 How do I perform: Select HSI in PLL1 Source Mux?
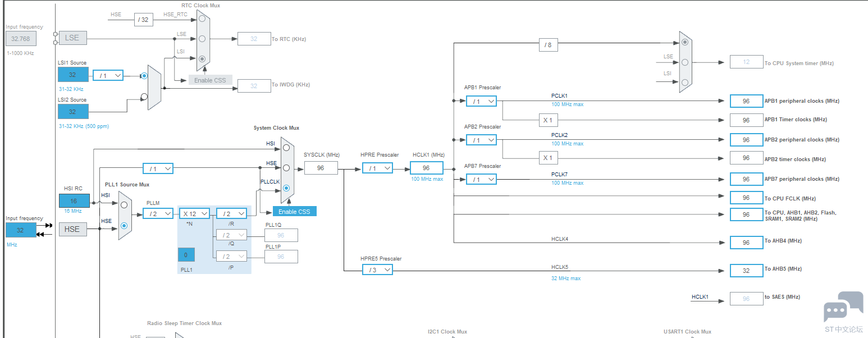click(124, 205)
